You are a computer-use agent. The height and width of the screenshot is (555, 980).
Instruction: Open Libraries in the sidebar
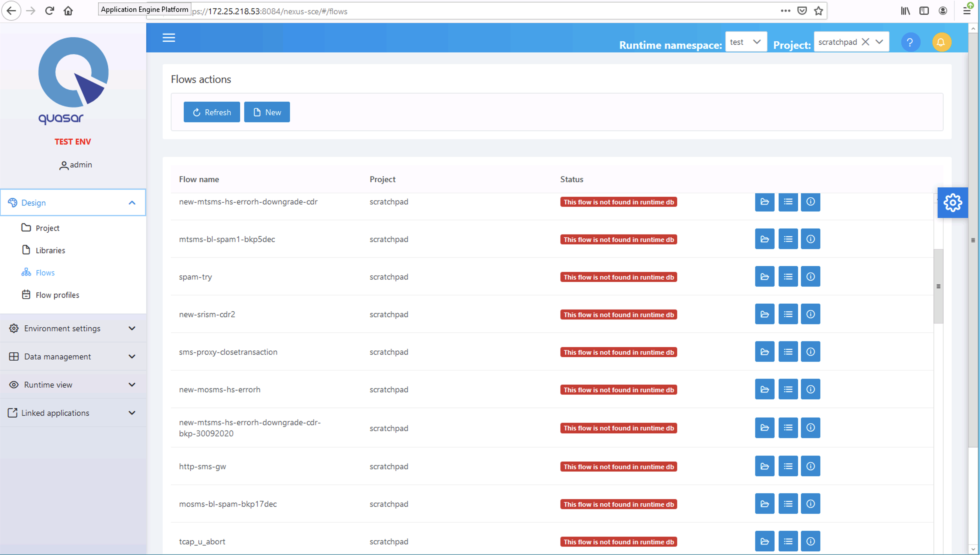pyautogui.click(x=43, y=250)
